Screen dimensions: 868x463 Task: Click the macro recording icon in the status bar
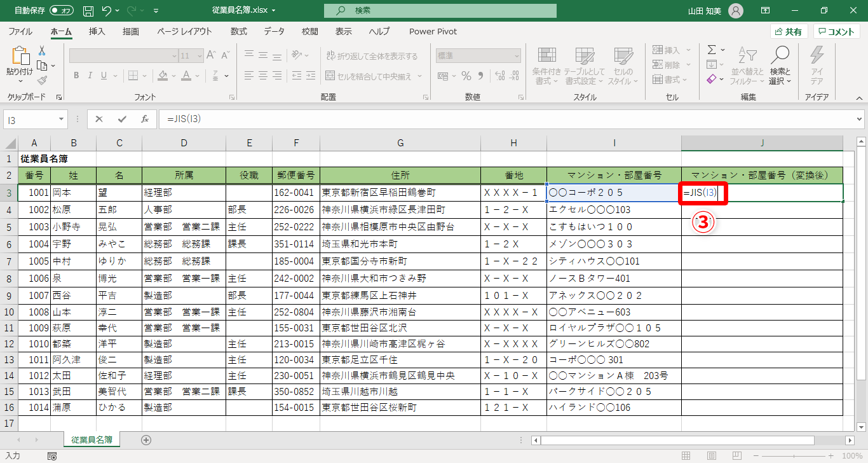pyautogui.click(x=53, y=456)
